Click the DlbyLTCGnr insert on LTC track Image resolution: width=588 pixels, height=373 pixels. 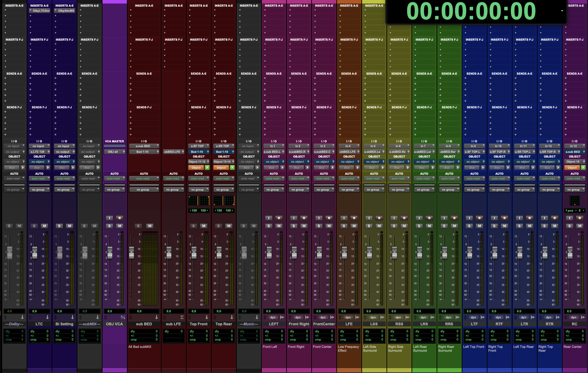[x=41, y=11]
